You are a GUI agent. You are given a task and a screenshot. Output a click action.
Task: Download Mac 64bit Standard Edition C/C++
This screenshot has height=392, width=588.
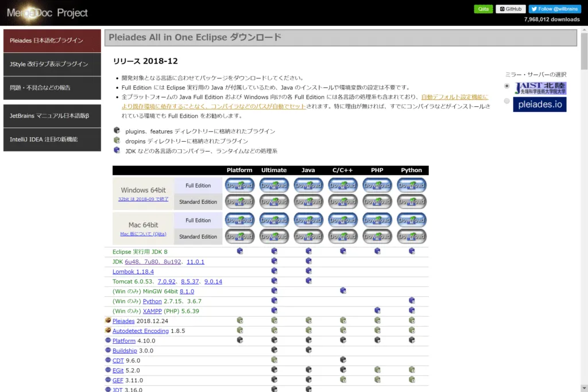(343, 236)
